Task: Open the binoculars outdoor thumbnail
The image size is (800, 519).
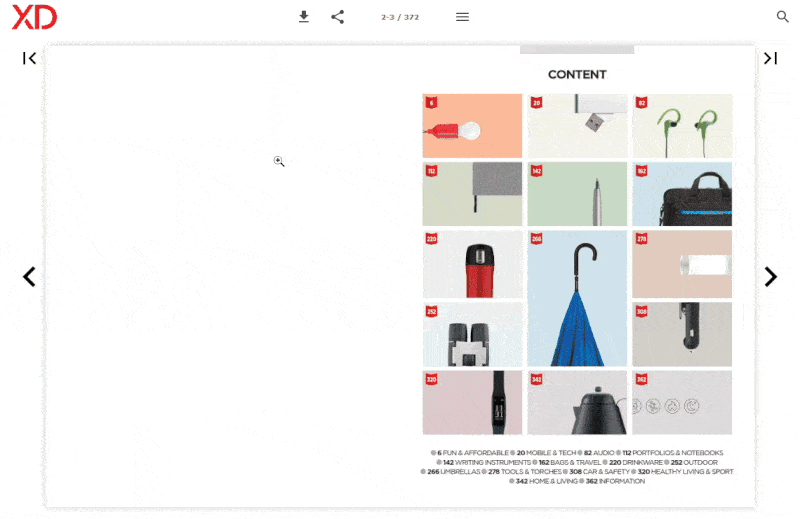Action: 472,334
